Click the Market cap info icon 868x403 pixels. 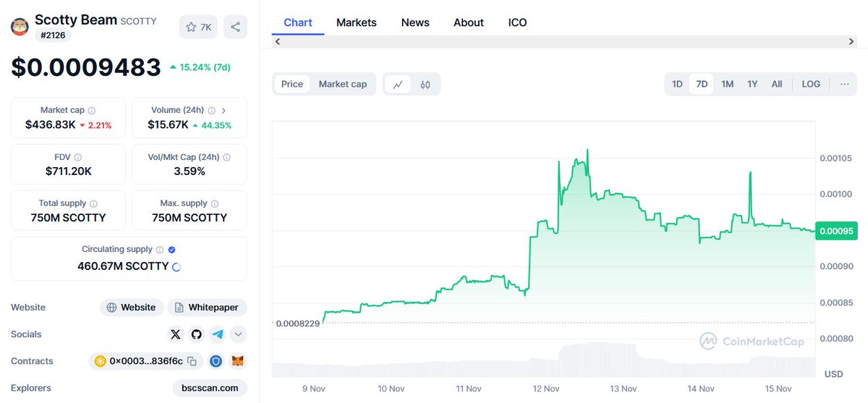[91, 111]
